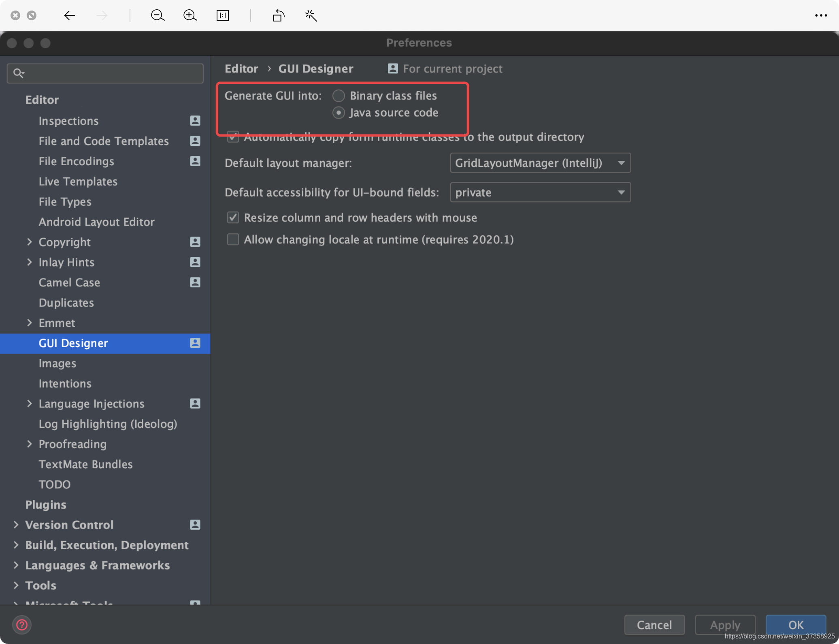Enable Allow changing locale at runtime

coord(233,239)
